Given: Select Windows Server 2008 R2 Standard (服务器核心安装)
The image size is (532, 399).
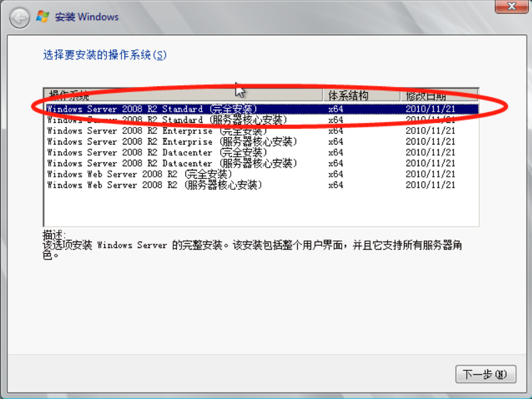Looking at the screenshot, I should coord(261,120).
